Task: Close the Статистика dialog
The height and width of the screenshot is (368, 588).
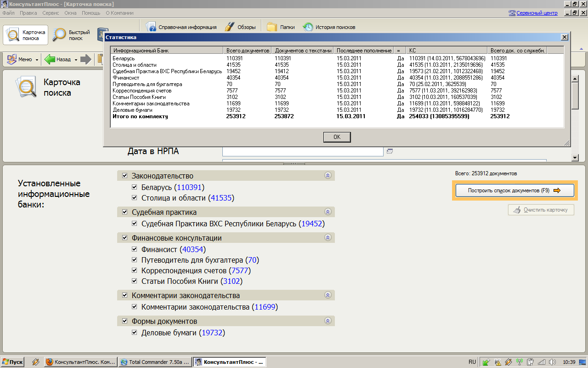Action: coord(565,37)
